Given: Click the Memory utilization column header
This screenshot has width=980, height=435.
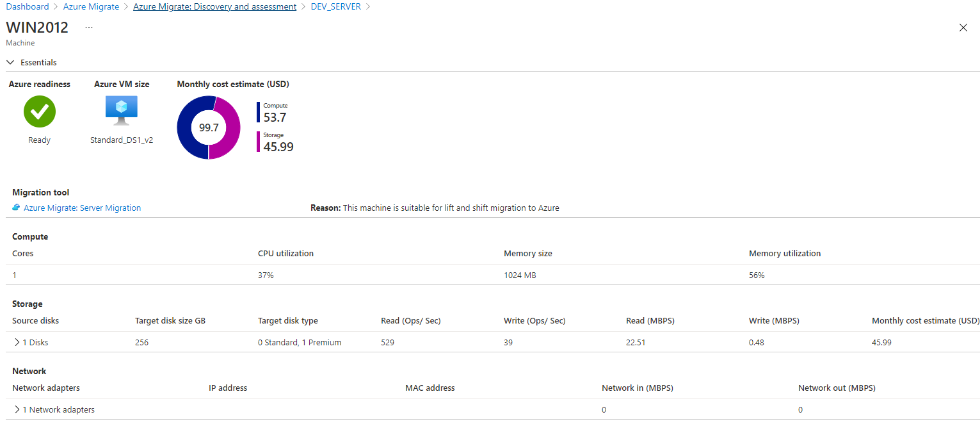Looking at the screenshot, I should (x=785, y=254).
